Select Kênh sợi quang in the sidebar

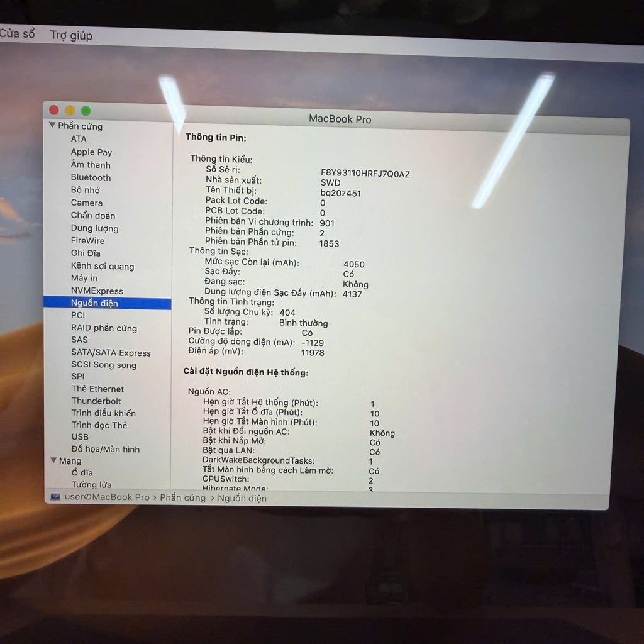pos(103,266)
